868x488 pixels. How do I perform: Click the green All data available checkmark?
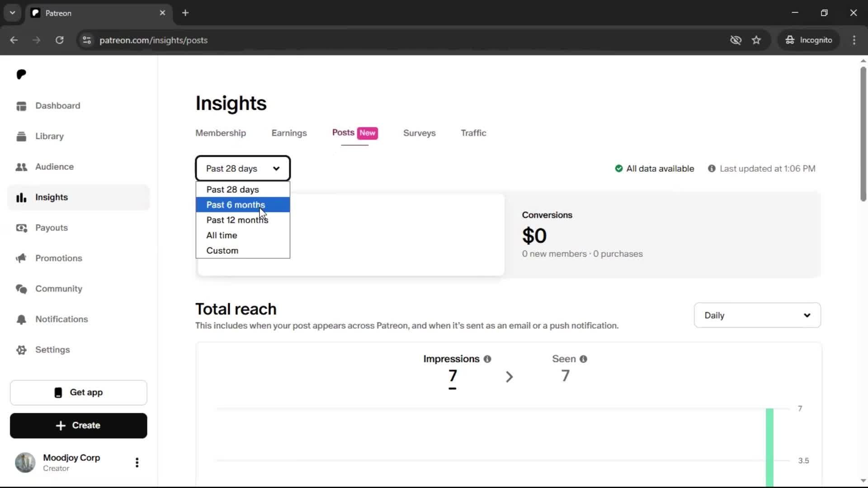[x=619, y=169]
